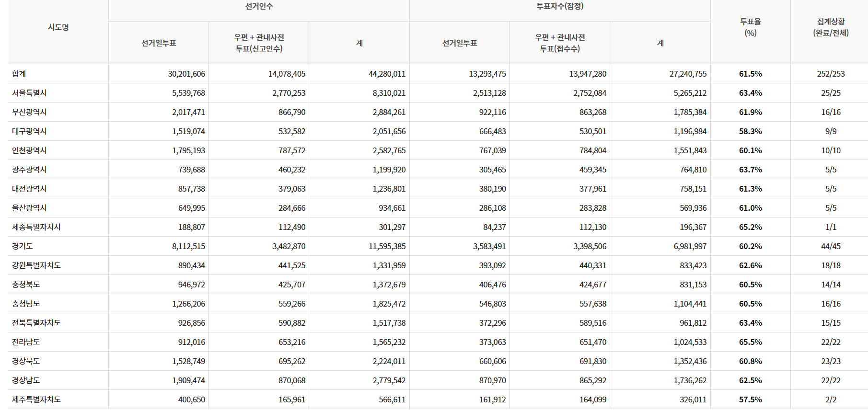Click the 제주특별자치도 row label
The image size is (868, 411).
pos(36,400)
